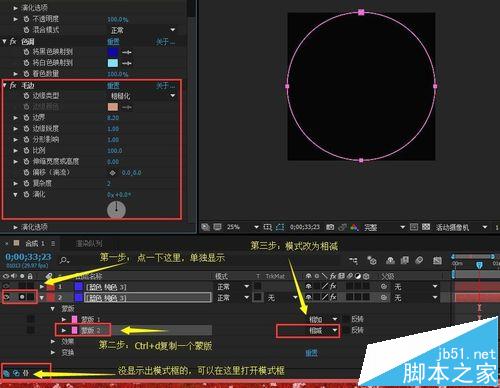This screenshot has width=500, height=388.
Task: Click the snapshot camera icon in viewer
Action: 330,227
